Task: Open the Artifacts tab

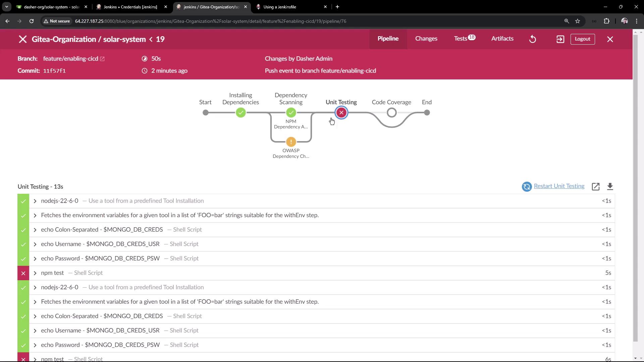Action: [502, 39]
